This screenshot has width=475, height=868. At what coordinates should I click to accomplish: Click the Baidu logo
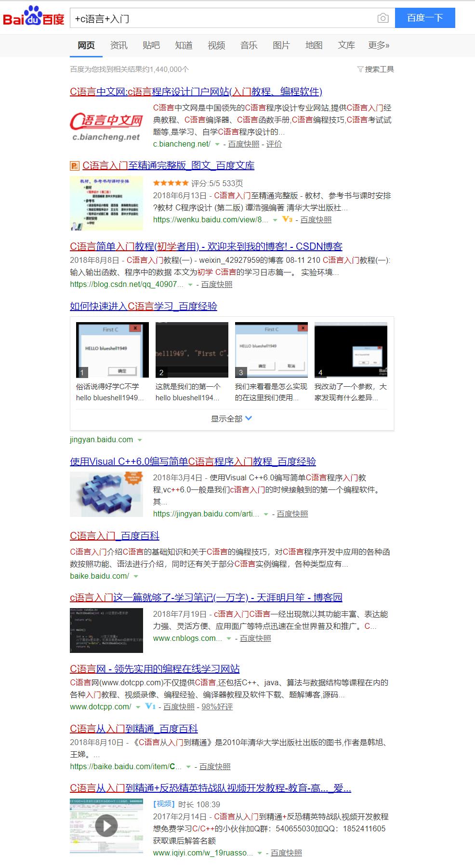click(x=34, y=17)
